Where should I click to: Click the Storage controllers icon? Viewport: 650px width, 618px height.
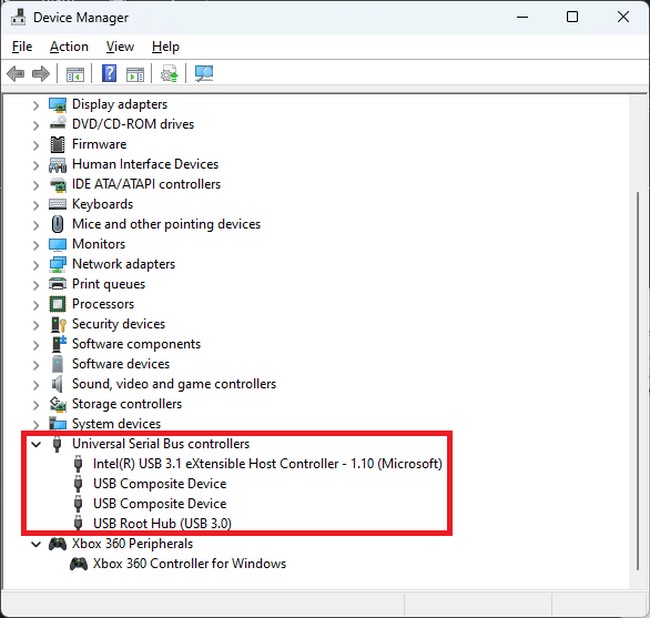pos(58,404)
